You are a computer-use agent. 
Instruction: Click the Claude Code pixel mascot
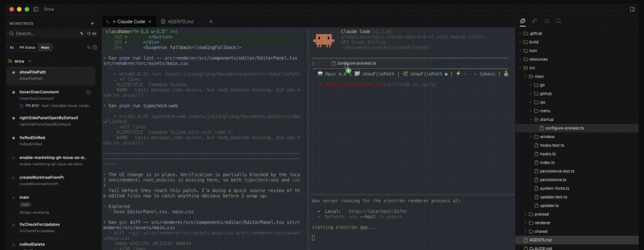(324, 40)
